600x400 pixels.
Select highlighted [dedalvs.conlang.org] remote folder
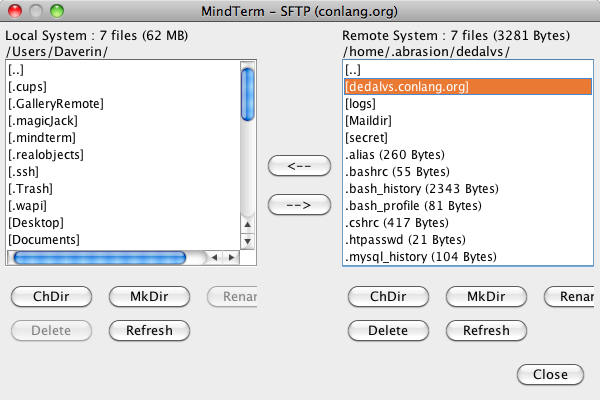point(468,87)
